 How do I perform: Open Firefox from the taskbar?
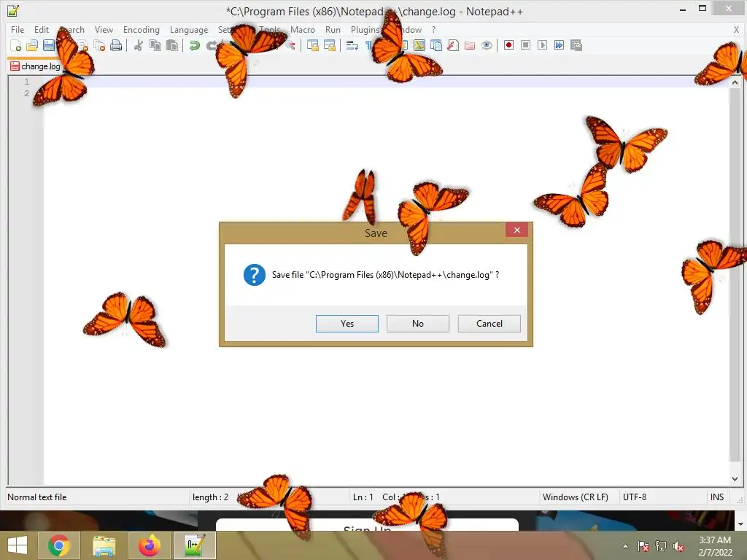(x=150, y=545)
